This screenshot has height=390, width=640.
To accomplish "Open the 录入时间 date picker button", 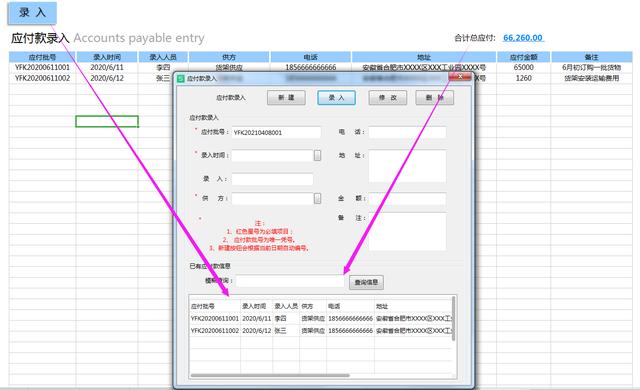I will [x=317, y=155].
